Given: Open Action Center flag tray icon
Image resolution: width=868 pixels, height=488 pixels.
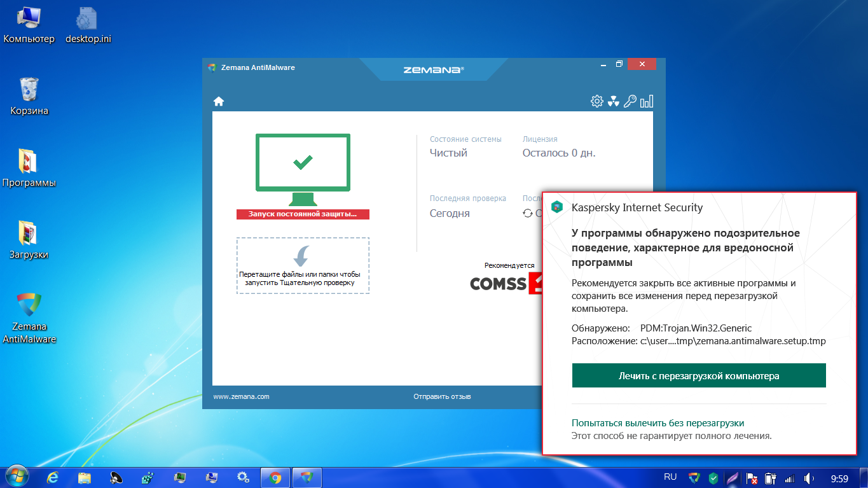Looking at the screenshot, I should [752, 477].
